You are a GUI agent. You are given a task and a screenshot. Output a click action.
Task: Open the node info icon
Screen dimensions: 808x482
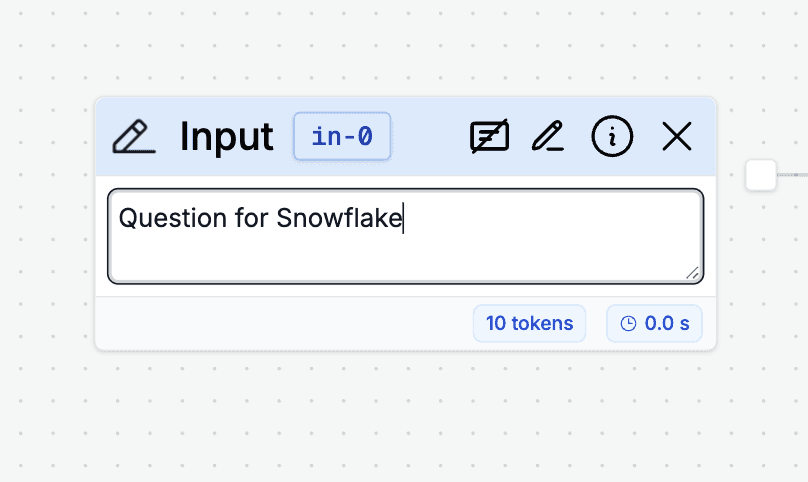(x=612, y=137)
